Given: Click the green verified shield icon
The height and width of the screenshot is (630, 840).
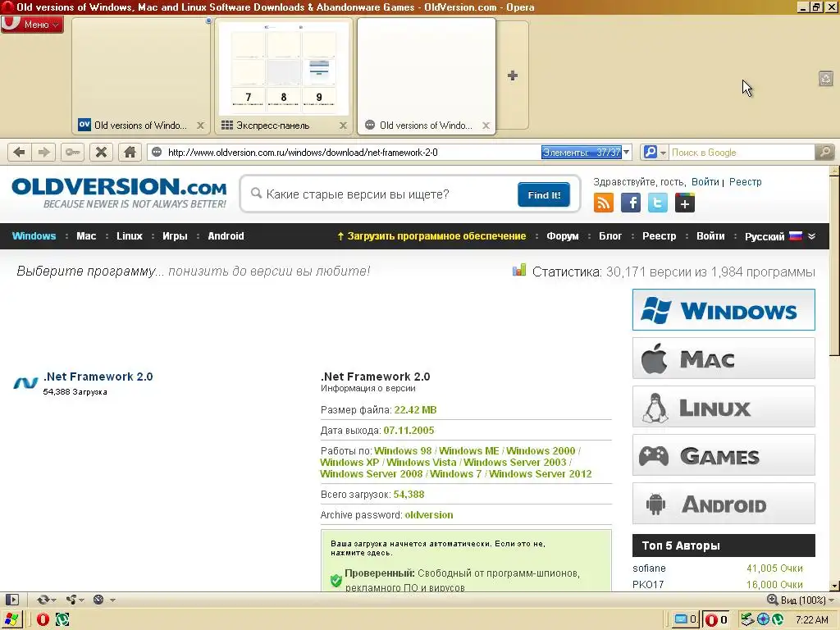Looking at the screenshot, I should click(x=336, y=580).
